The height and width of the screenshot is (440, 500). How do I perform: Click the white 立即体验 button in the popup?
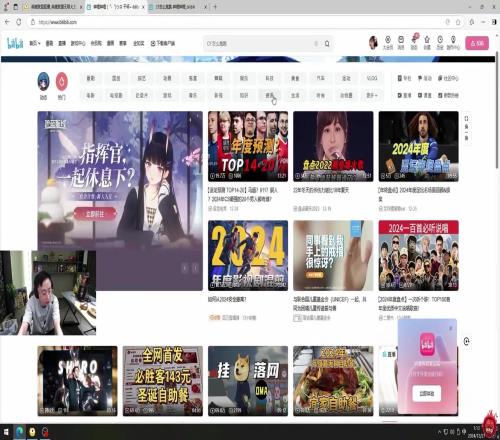point(427,394)
